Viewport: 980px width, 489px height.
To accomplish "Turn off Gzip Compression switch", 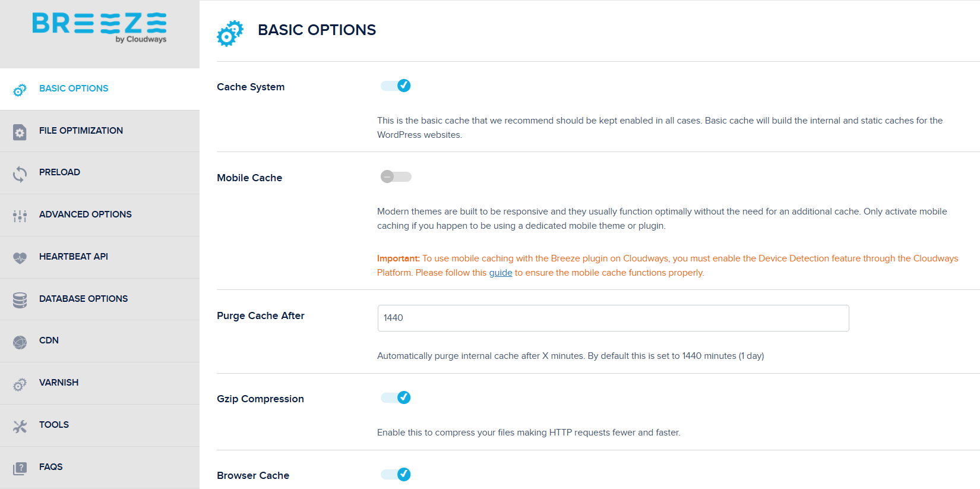I will (396, 397).
